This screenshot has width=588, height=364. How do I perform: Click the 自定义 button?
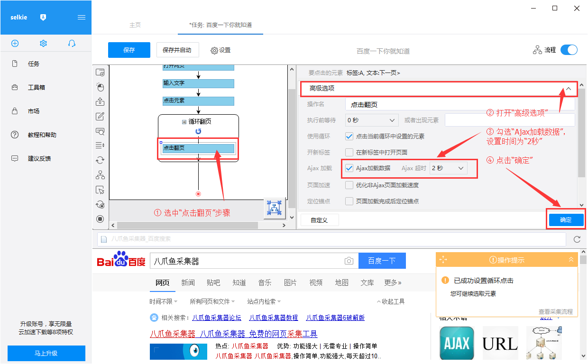[320, 220]
